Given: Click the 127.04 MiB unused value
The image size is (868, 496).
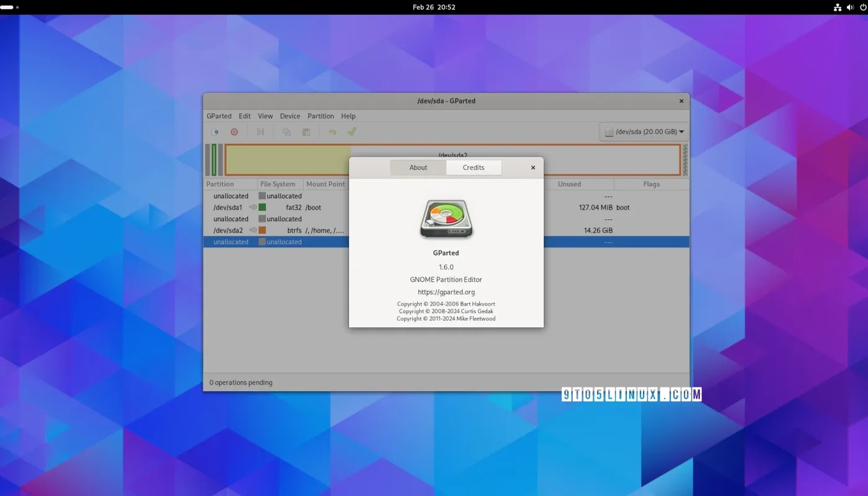Looking at the screenshot, I should coord(596,208).
